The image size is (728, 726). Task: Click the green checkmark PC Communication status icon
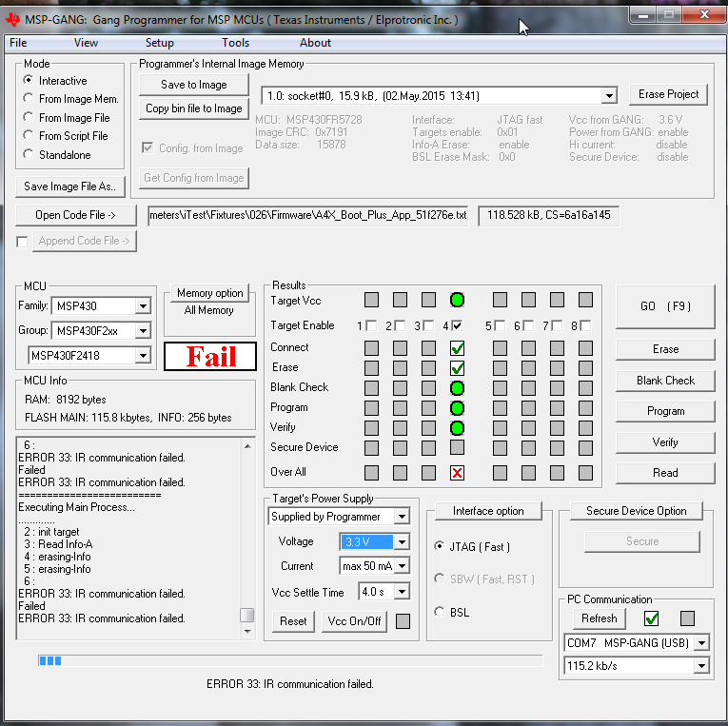[x=651, y=618]
